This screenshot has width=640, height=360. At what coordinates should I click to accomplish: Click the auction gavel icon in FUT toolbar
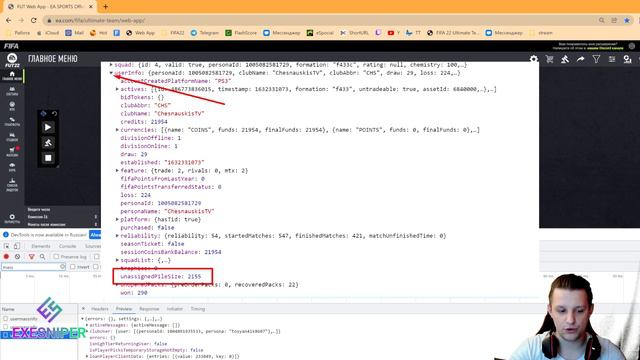click(565, 59)
